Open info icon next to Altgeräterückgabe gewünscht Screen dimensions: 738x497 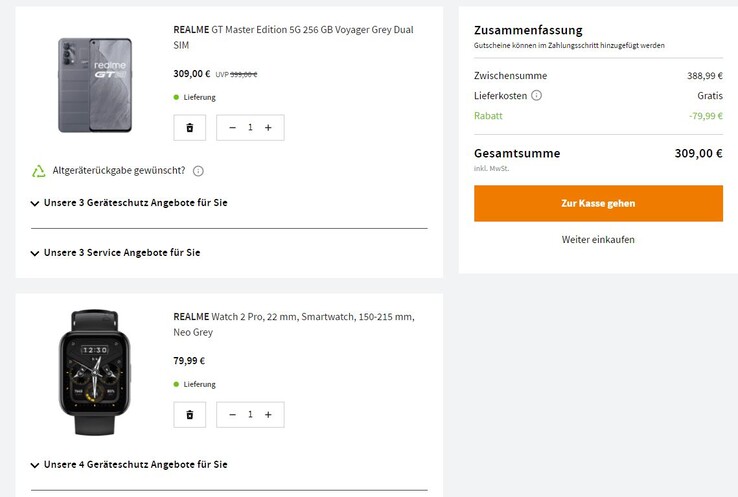pyautogui.click(x=198, y=171)
